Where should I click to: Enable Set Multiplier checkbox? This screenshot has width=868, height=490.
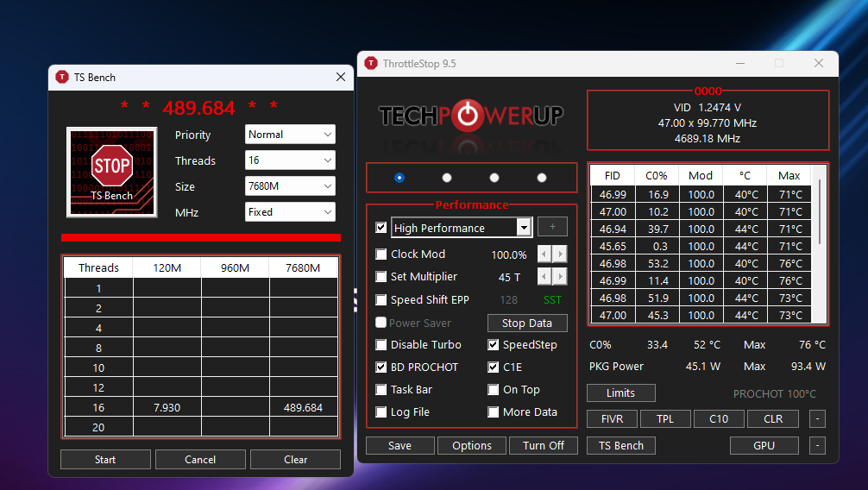[x=381, y=276]
